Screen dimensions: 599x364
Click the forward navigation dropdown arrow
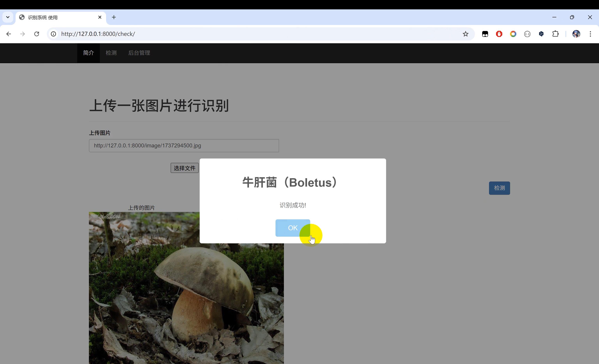point(22,34)
